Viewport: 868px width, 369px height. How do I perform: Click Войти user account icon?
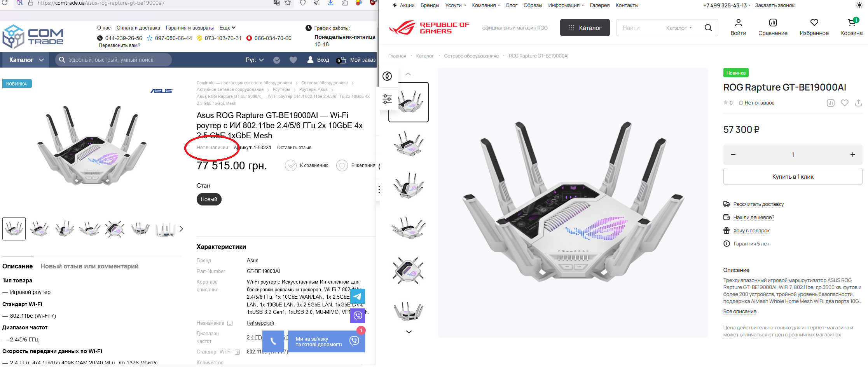[738, 23]
